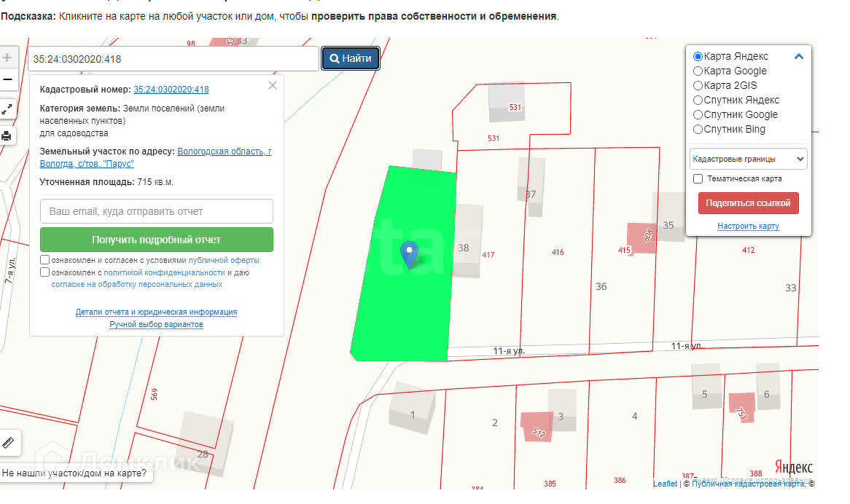Click Не нашли участок/дом на карте?
The height and width of the screenshot is (504, 850).
coord(74,473)
